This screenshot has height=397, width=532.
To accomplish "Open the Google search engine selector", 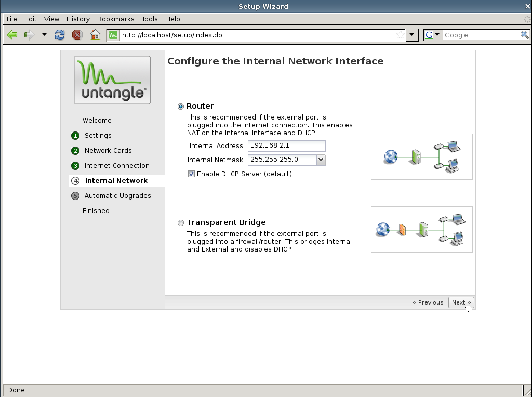I will point(433,35).
